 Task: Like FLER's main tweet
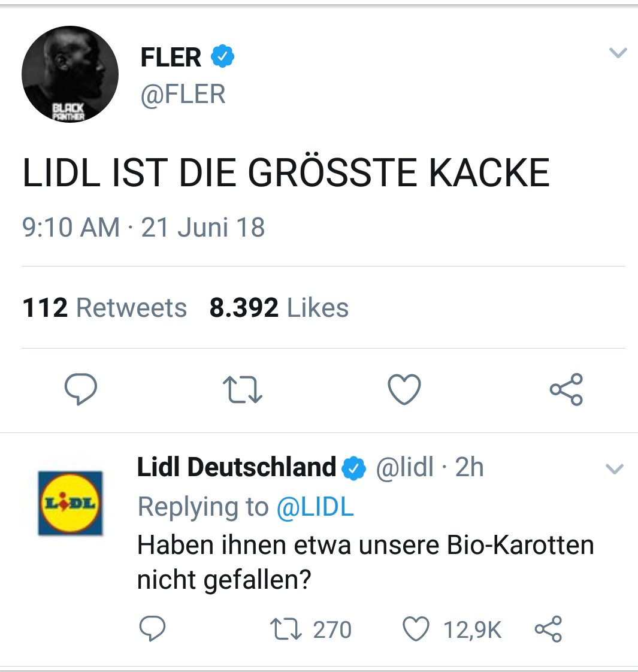coord(404,389)
